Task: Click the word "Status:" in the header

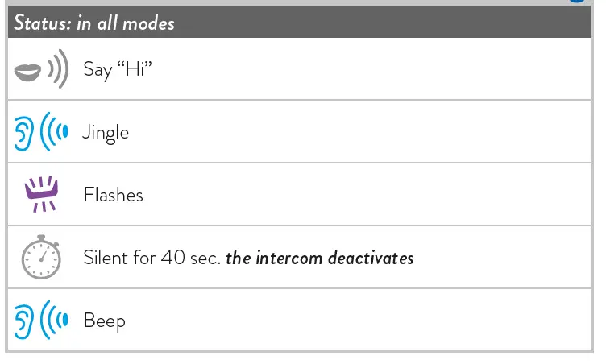Action: tap(42, 23)
